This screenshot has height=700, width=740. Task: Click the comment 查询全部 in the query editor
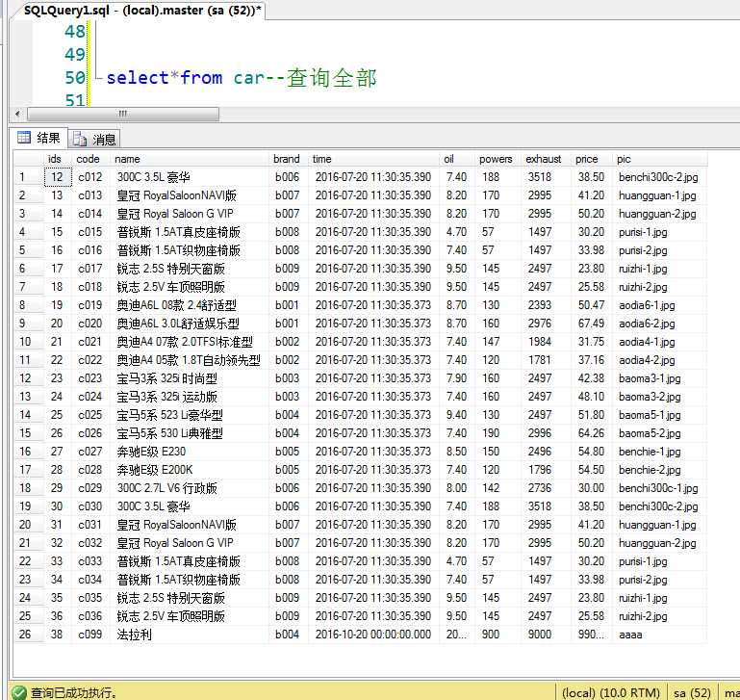pos(331,77)
